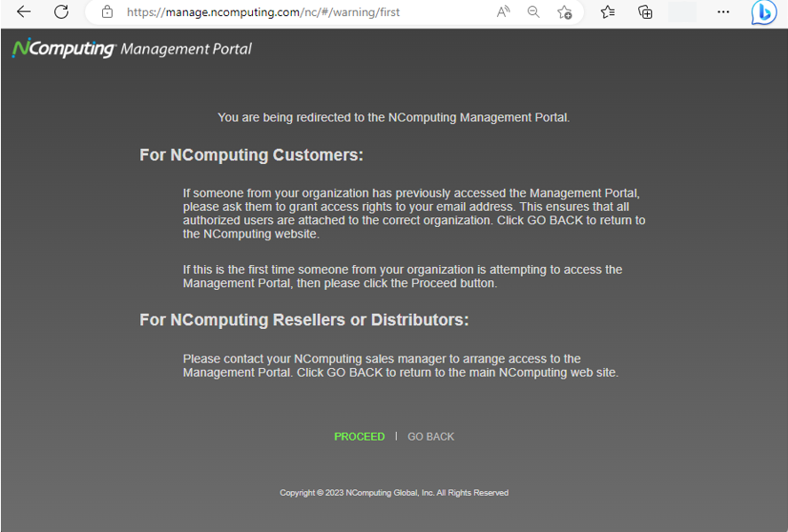Click the green PROCEED link

point(359,436)
